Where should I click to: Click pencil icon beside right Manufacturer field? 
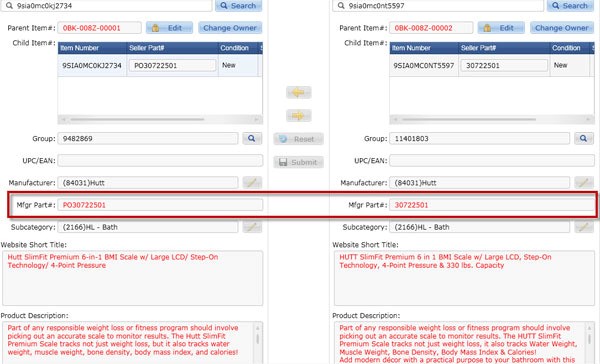[x=584, y=183]
